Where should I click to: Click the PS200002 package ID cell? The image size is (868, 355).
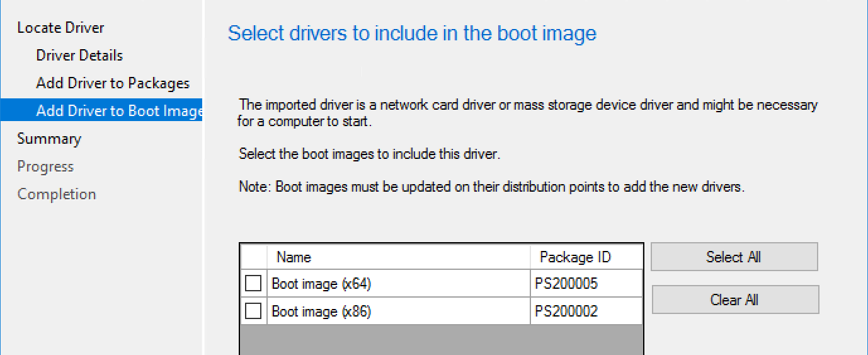tap(566, 311)
